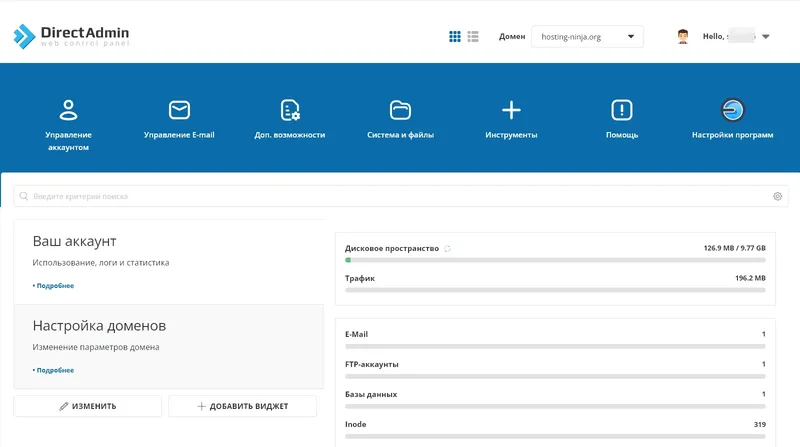
Task: Open Подробнее under Настройка доменов
Action: tap(54, 370)
